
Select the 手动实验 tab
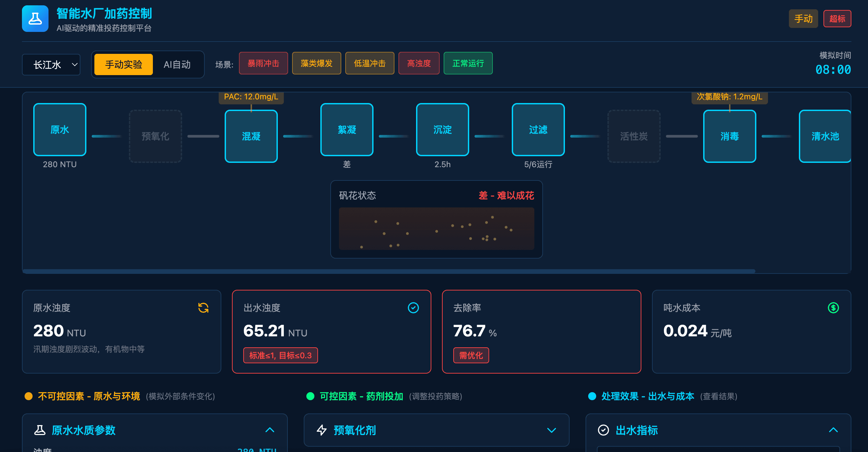click(123, 64)
